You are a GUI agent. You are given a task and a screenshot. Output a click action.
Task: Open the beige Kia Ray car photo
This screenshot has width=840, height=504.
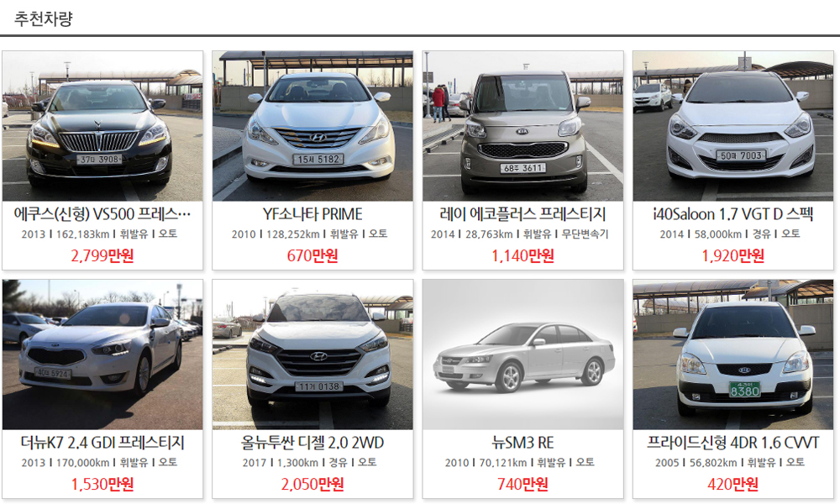522,126
